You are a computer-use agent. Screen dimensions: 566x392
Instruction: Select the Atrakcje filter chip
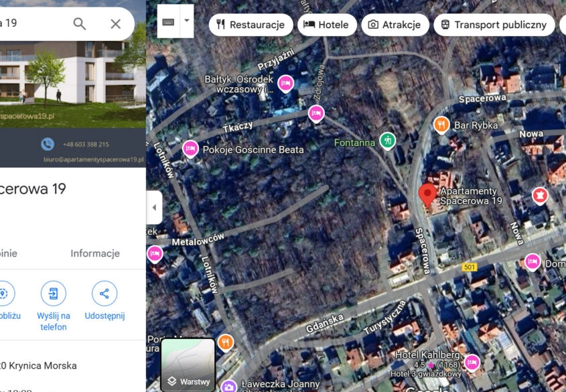395,25
